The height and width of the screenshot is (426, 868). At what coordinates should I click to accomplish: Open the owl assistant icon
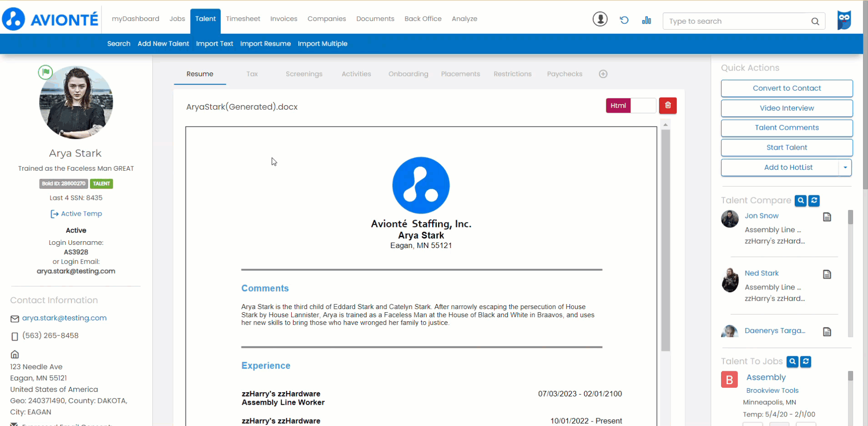coord(844,20)
